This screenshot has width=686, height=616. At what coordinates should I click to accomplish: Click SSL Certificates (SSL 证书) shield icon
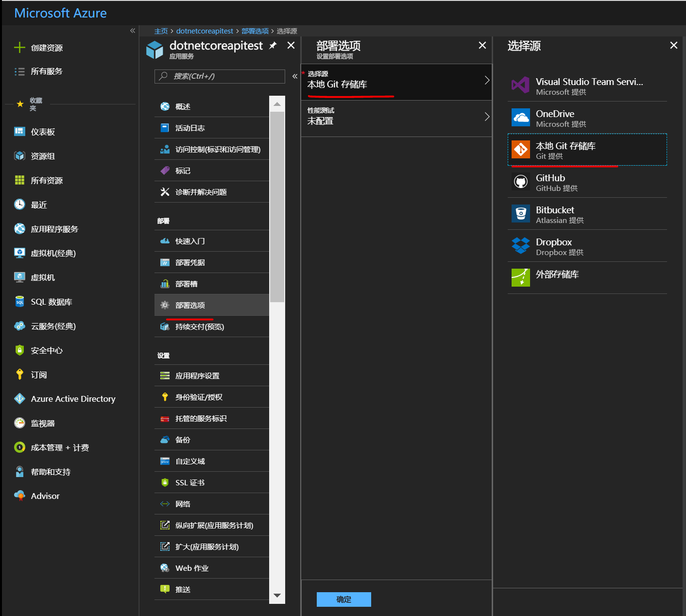click(165, 482)
